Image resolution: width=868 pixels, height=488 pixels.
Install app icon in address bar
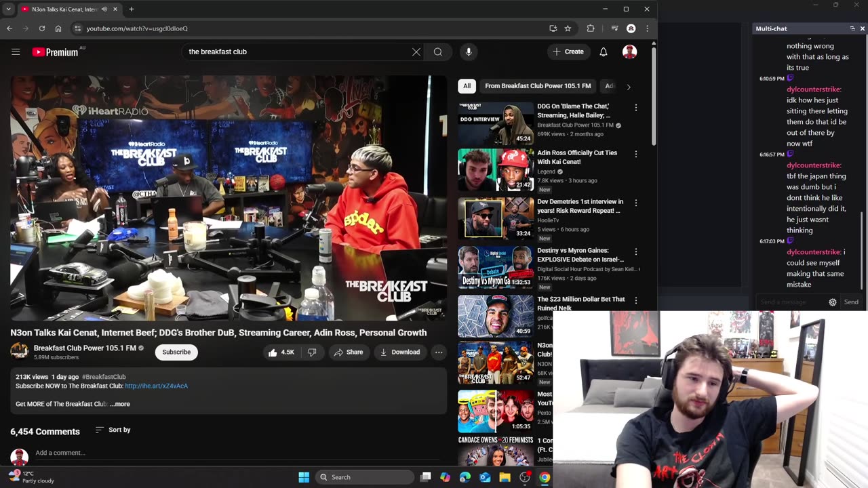(553, 28)
